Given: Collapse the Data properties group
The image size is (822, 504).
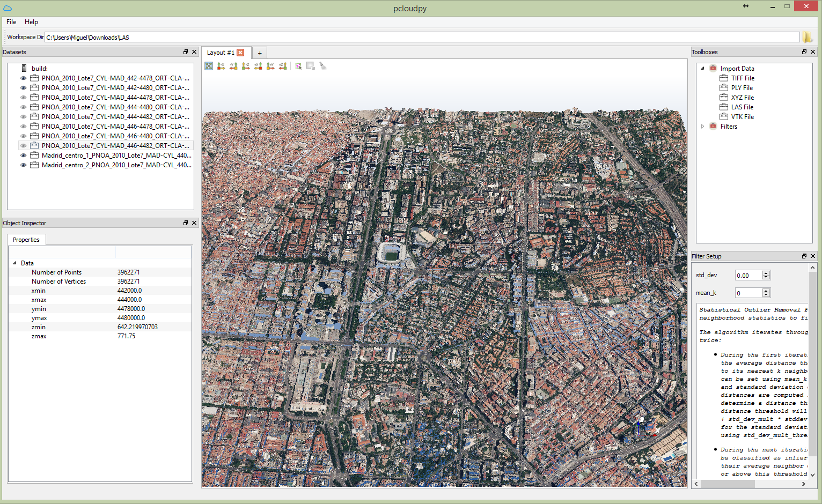Looking at the screenshot, I should [x=14, y=263].
